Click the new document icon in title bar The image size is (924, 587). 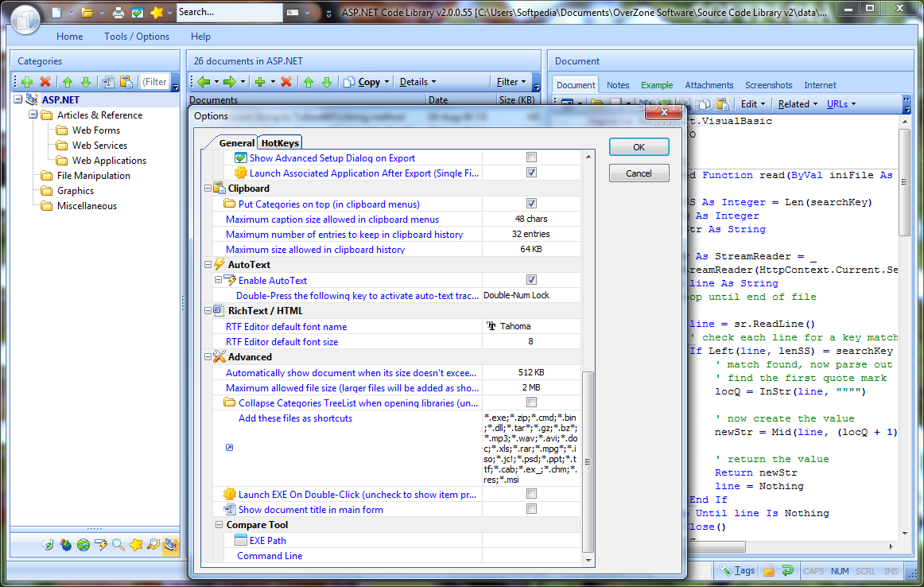(56, 12)
